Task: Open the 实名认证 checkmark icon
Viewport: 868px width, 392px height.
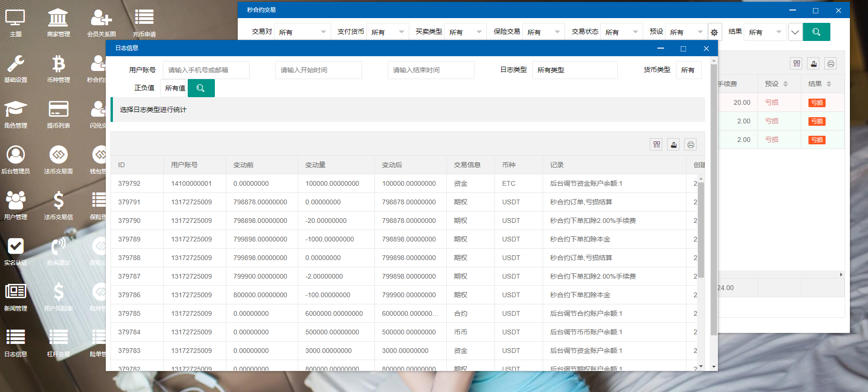Action: coord(15,251)
